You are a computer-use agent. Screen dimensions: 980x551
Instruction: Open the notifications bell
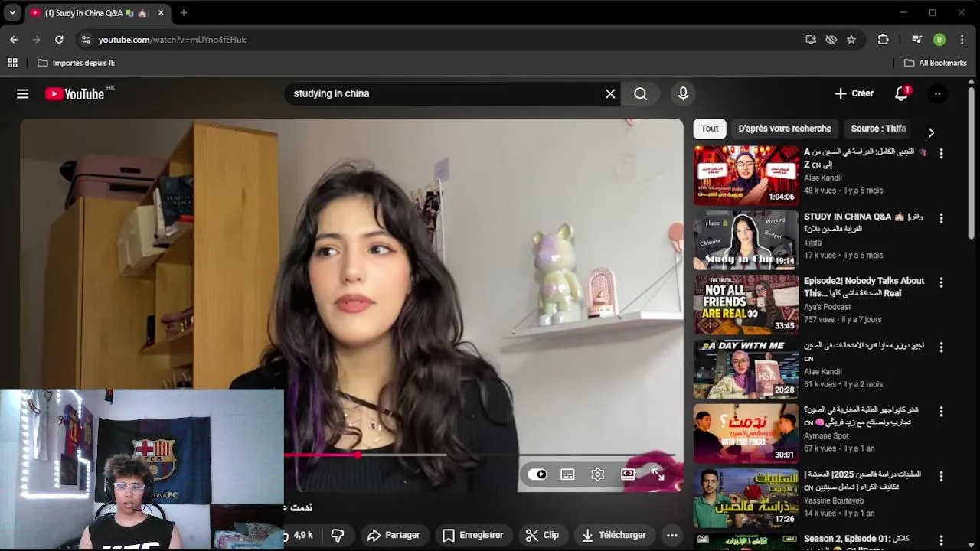click(901, 93)
